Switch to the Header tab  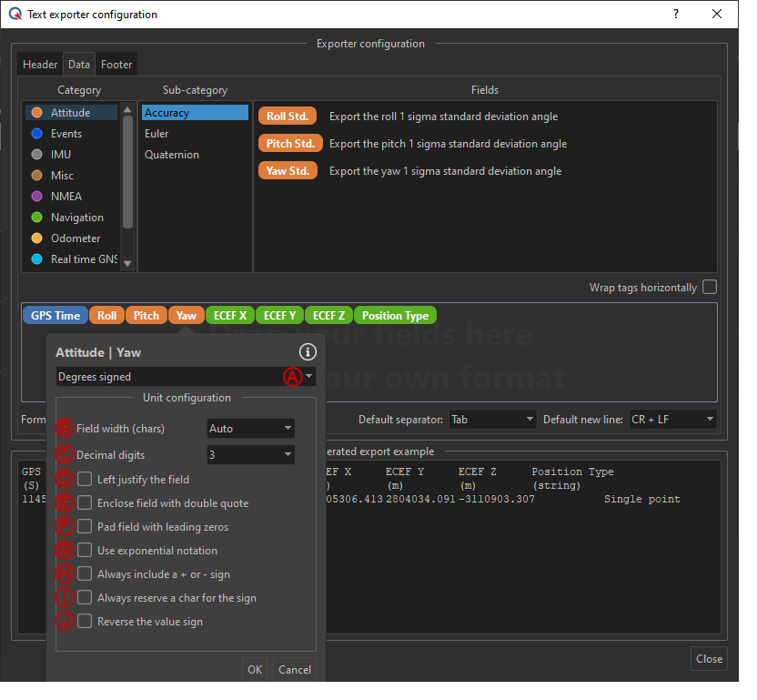pos(40,65)
